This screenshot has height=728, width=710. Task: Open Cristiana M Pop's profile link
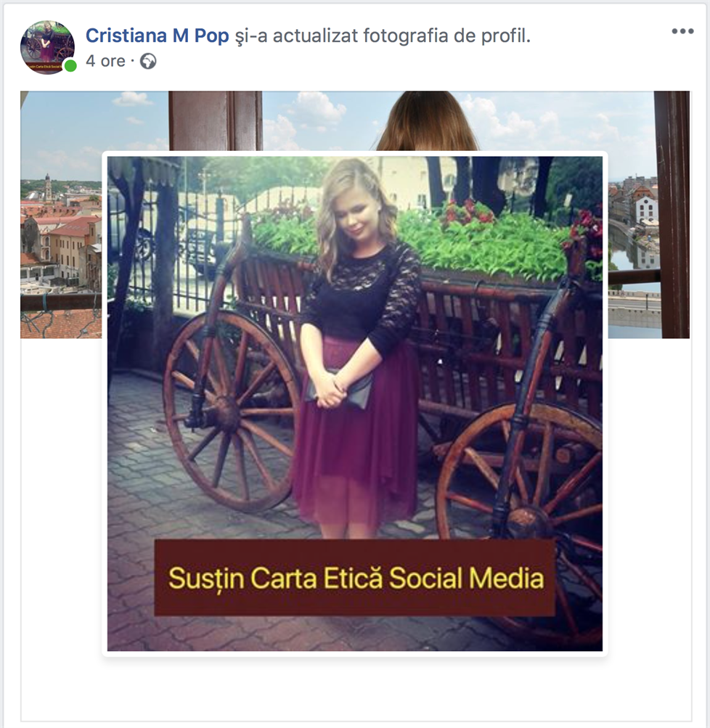(158, 36)
